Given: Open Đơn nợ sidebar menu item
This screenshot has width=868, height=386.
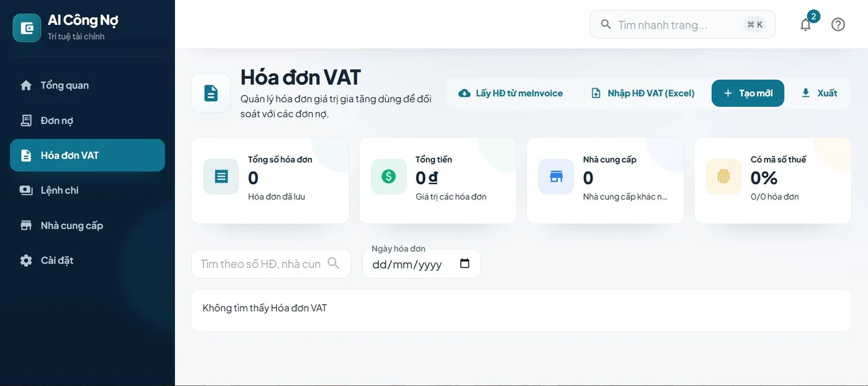Looking at the screenshot, I should tap(87, 120).
